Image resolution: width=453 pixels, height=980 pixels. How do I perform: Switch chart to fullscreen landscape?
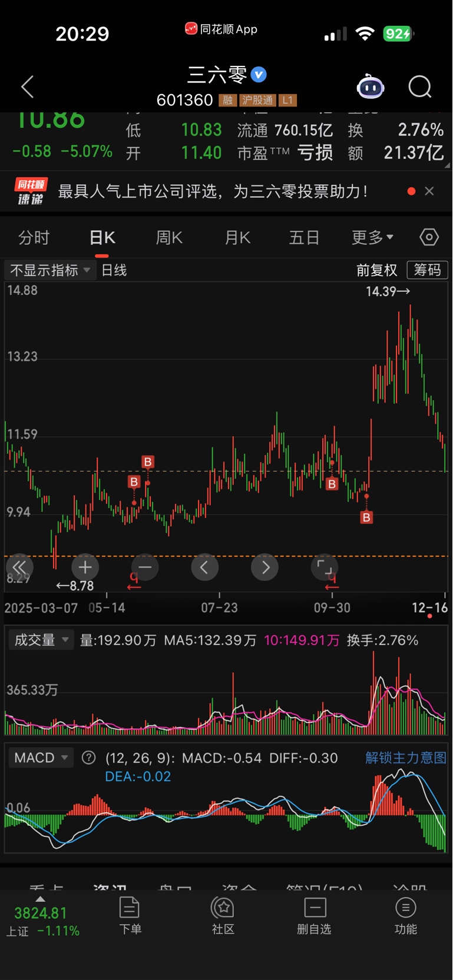[325, 567]
